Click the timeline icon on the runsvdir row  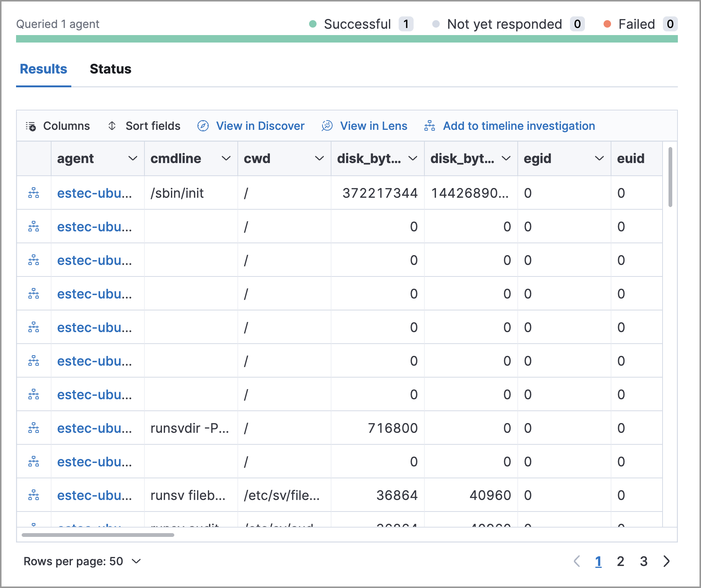34,428
